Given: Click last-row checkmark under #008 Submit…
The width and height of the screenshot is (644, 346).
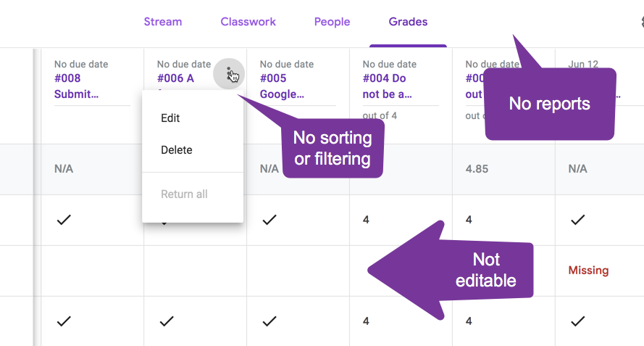Looking at the screenshot, I should tap(64, 321).
